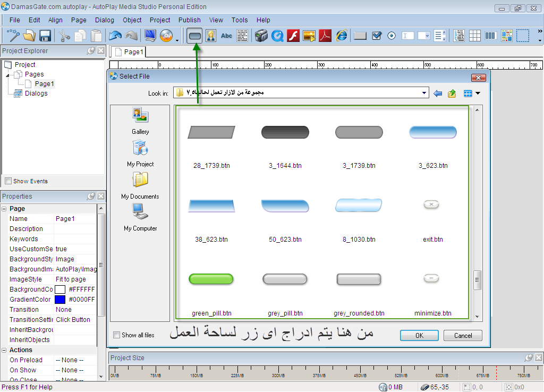
Task: Click the Cut scissors icon
Action: 64,36
